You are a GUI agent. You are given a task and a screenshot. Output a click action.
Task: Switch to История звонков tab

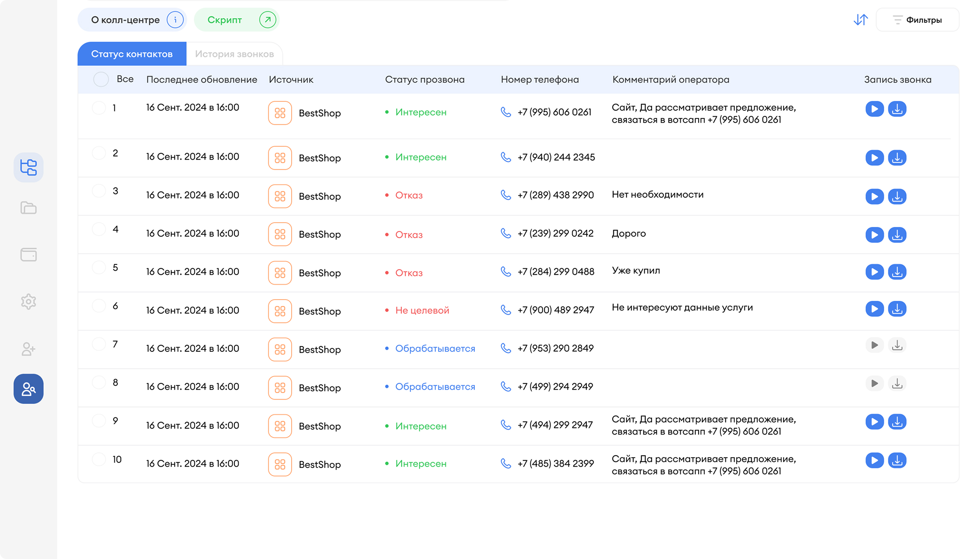pos(234,54)
